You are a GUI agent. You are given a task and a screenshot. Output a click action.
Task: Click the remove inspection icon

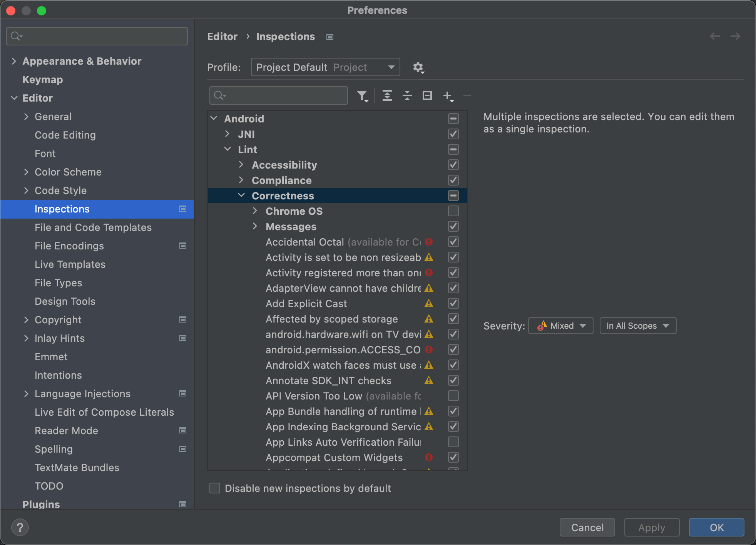(x=468, y=95)
